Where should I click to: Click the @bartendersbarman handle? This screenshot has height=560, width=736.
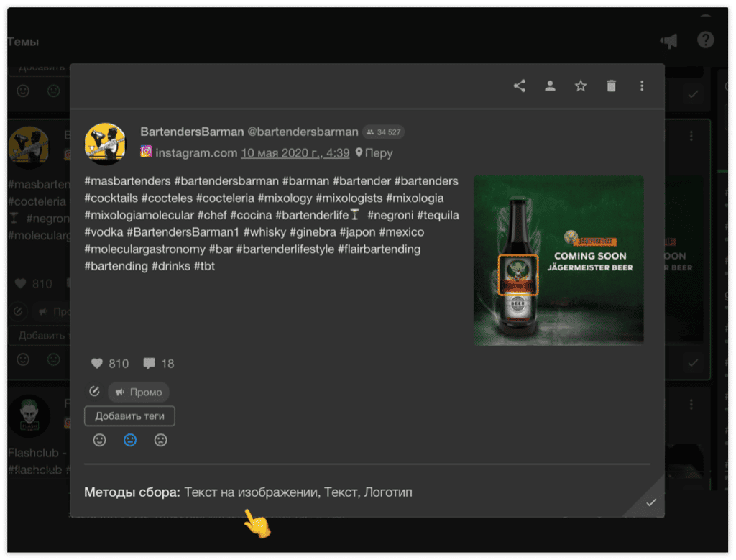click(303, 132)
